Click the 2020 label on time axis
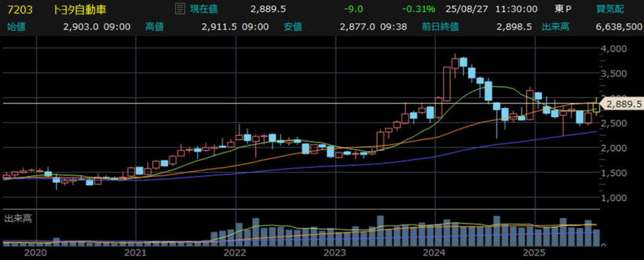This screenshot has width=644, height=260. 35,252
